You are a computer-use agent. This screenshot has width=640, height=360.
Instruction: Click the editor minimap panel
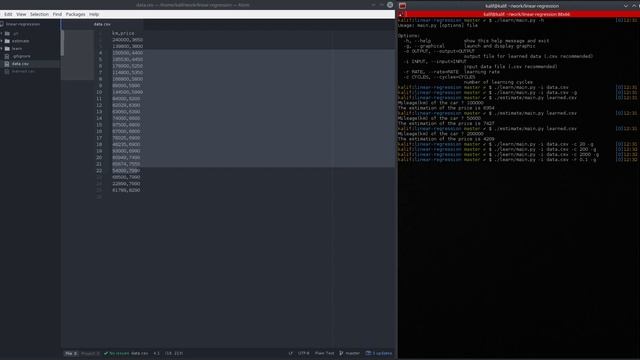coord(77,55)
